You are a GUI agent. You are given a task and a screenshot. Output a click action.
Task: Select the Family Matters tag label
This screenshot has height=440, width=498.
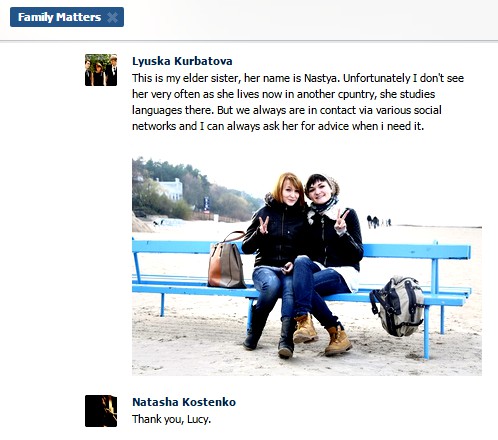click(59, 17)
